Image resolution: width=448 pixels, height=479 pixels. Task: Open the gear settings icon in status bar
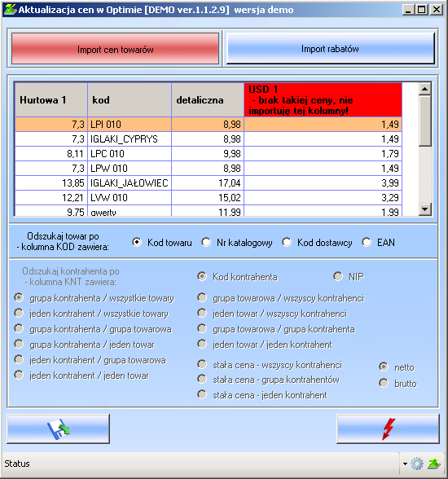(417, 464)
